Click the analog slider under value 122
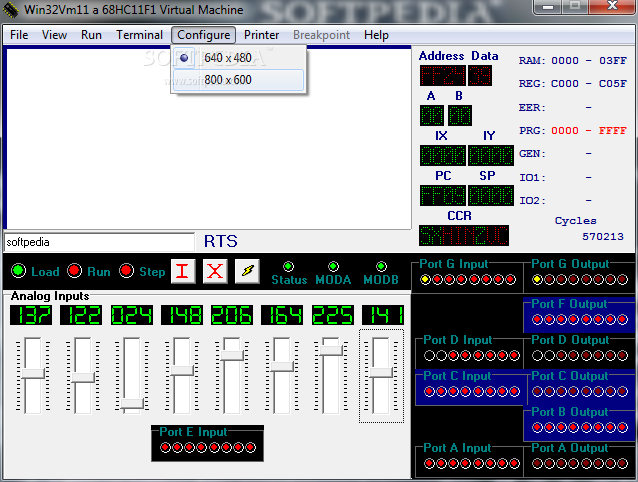Image resolution: width=638 pixels, height=482 pixels. coord(83,377)
